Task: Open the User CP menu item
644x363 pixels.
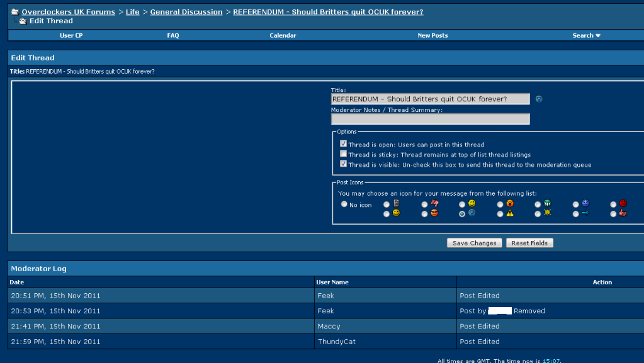Action: tap(71, 36)
